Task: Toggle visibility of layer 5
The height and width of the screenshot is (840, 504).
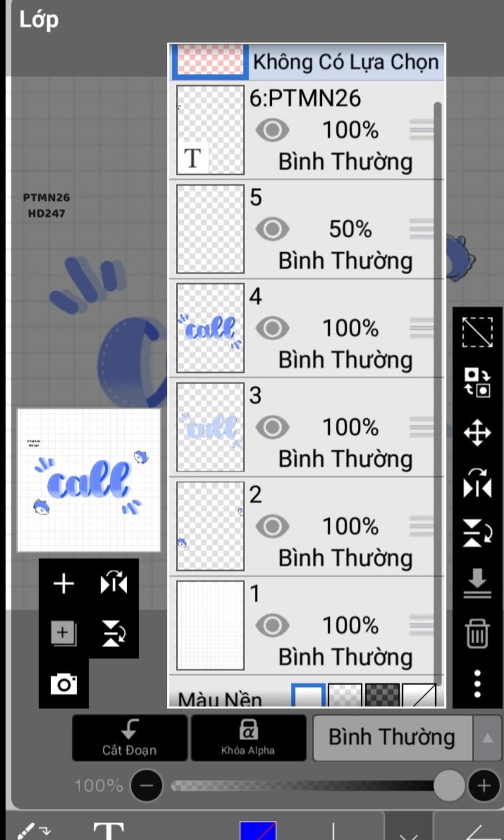Action: click(272, 229)
